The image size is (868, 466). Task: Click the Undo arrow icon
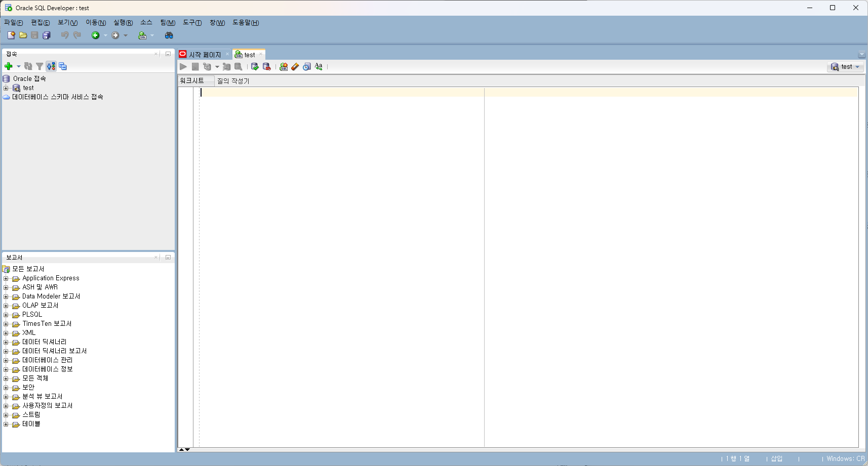pos(65,35)
